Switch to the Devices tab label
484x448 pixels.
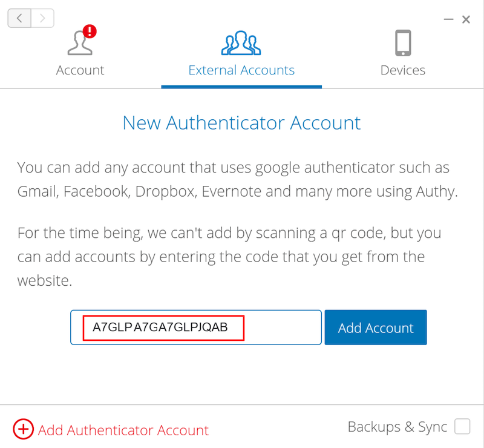tap(403, 70)
